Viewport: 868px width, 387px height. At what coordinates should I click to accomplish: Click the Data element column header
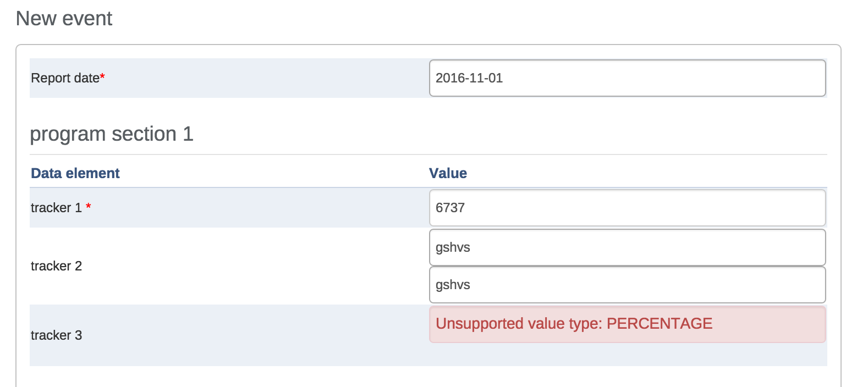(75, 173)
